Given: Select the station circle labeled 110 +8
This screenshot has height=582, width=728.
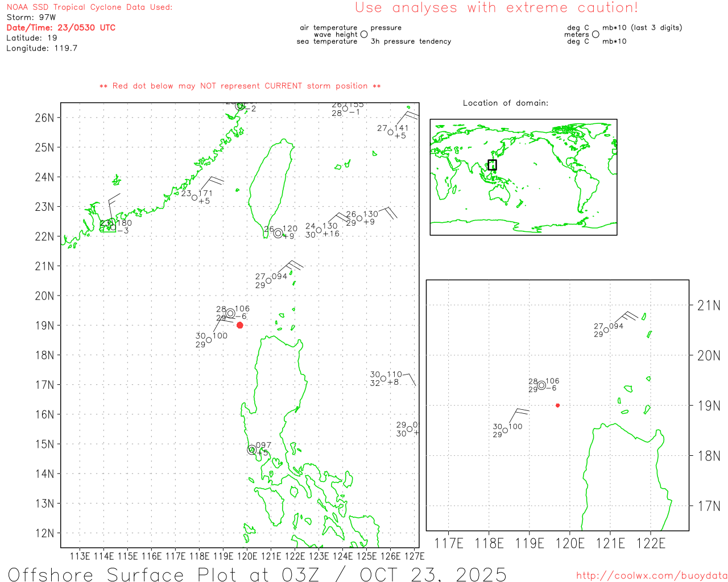Looking at the screenshot, I should click(x=383, y=379).
